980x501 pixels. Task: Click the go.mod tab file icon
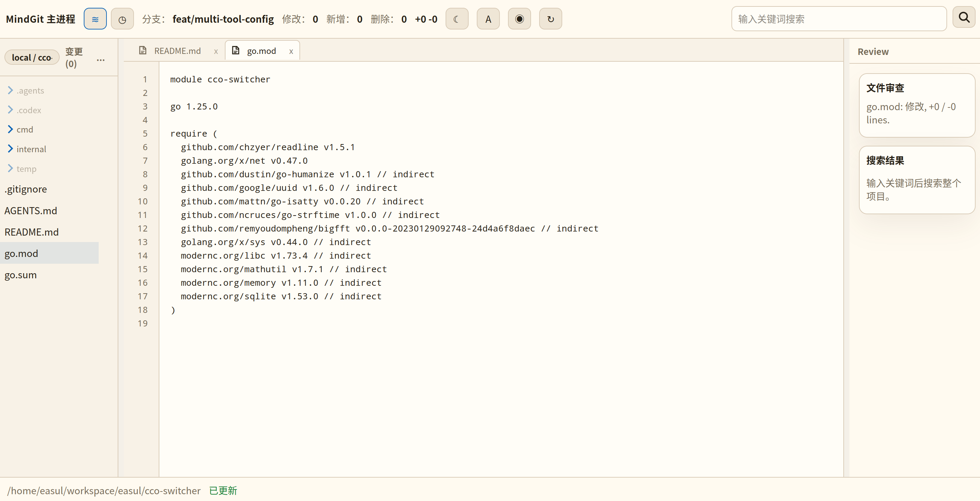coord(235,50)
